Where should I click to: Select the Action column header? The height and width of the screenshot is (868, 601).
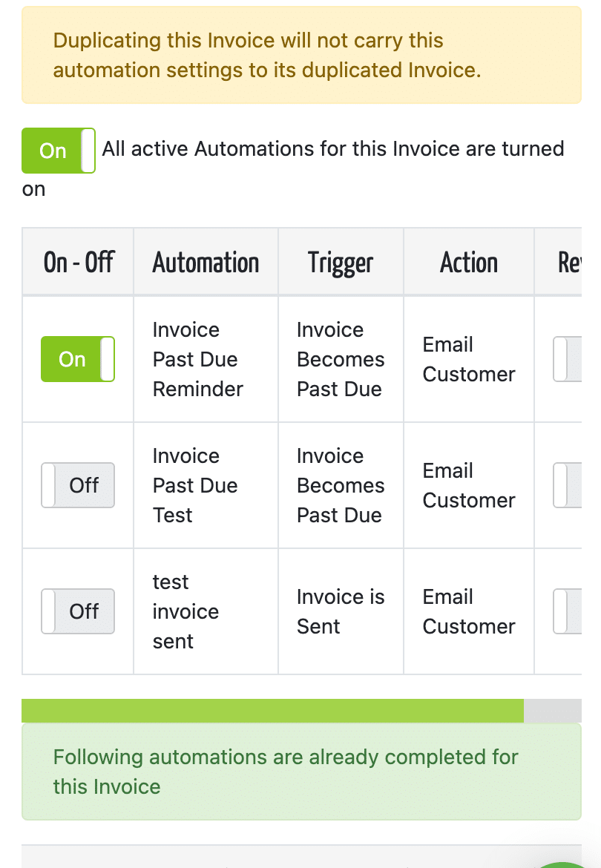pyautogui.click(x=469, y=262)
